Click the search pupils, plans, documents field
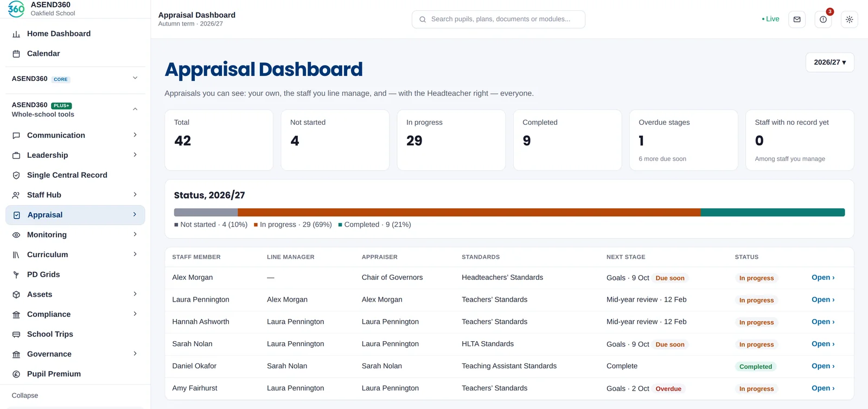The image size is (868, 409). [498, 20]
